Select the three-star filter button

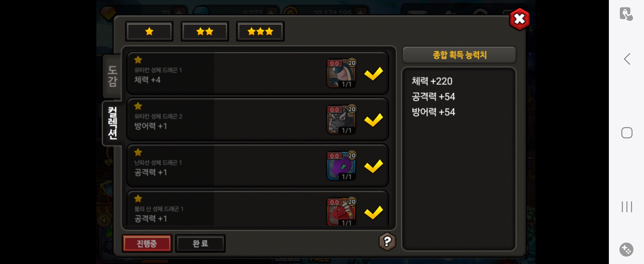click(260, 32)
